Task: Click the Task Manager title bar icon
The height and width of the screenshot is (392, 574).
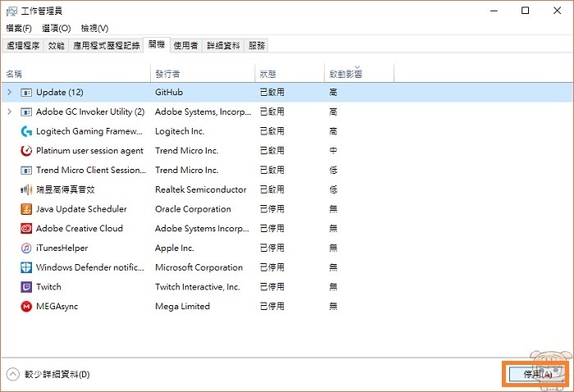Action: pos(11,11)
